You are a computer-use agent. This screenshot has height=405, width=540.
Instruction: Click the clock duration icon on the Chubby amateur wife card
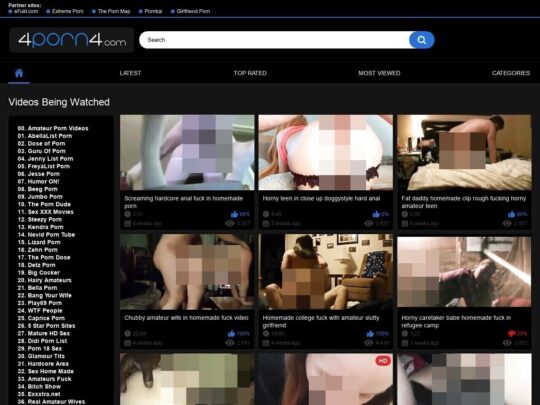(127, 333)
